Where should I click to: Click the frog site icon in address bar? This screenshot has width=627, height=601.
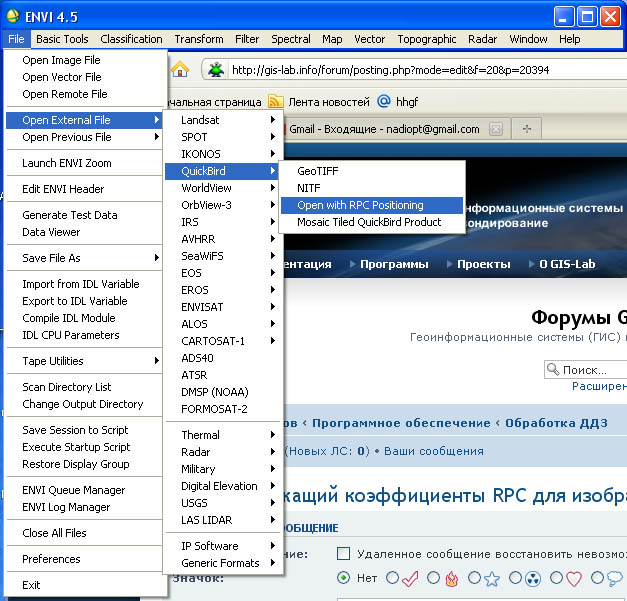216,70
